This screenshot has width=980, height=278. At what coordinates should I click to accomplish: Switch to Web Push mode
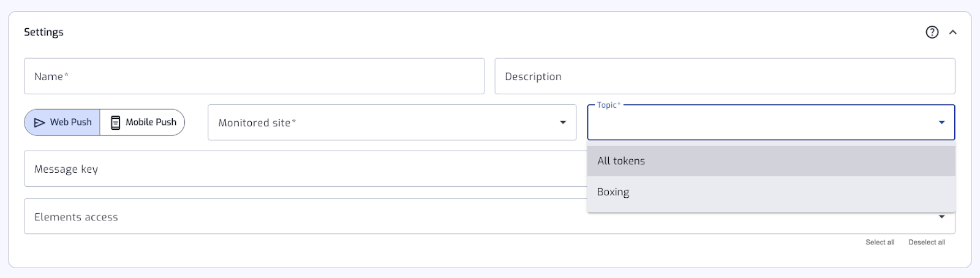[x=62, y=122]
